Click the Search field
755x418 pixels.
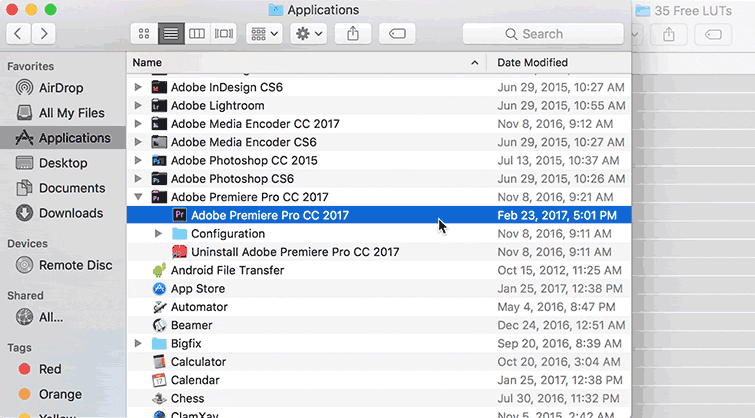click(545, 34)
